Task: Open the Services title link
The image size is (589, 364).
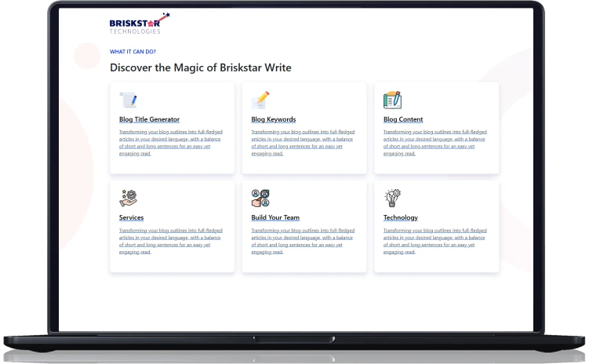Action: 131,217
